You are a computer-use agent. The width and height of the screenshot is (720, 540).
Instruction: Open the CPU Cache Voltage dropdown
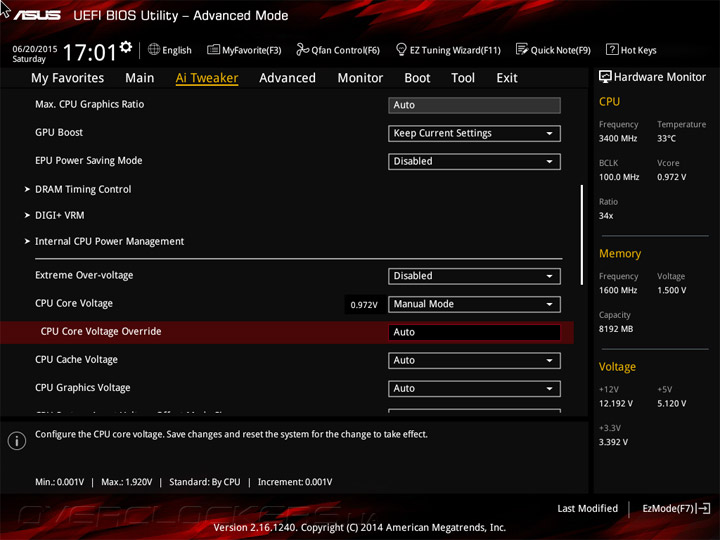(474, 360)
